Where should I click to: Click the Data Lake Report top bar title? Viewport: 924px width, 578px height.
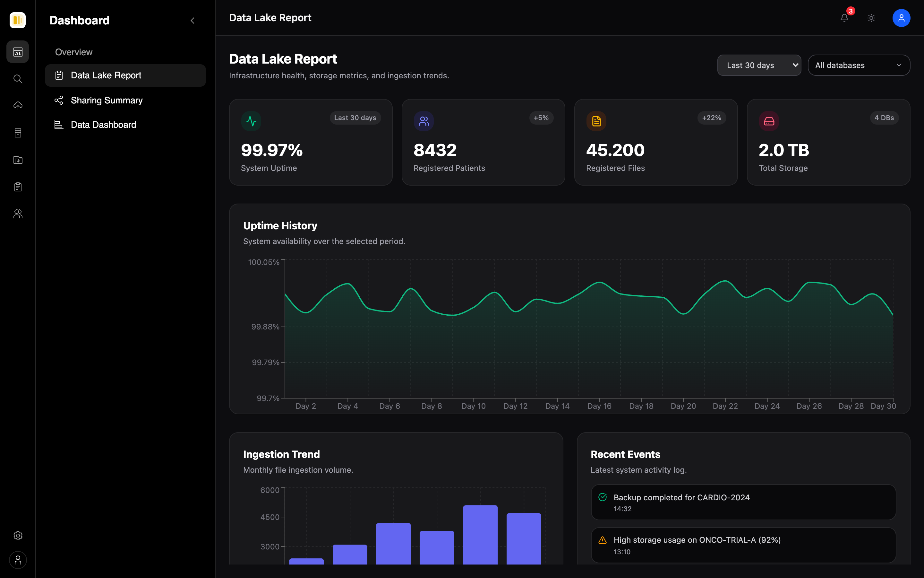pos(270,18)
